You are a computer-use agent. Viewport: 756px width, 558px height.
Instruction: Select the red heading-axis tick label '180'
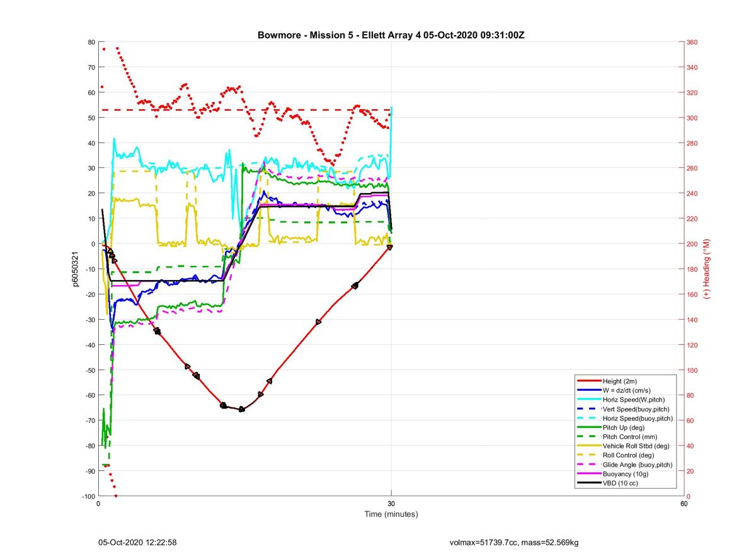tap(692, 269)
